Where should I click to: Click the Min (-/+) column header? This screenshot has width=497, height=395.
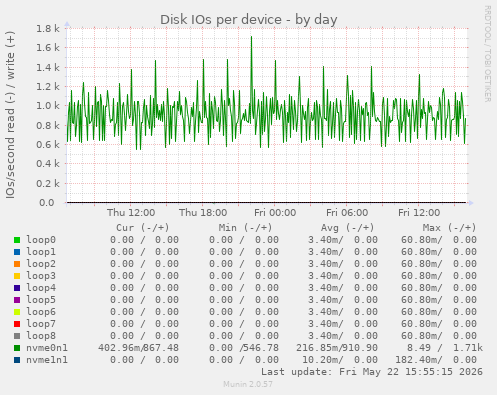[245, 228]
